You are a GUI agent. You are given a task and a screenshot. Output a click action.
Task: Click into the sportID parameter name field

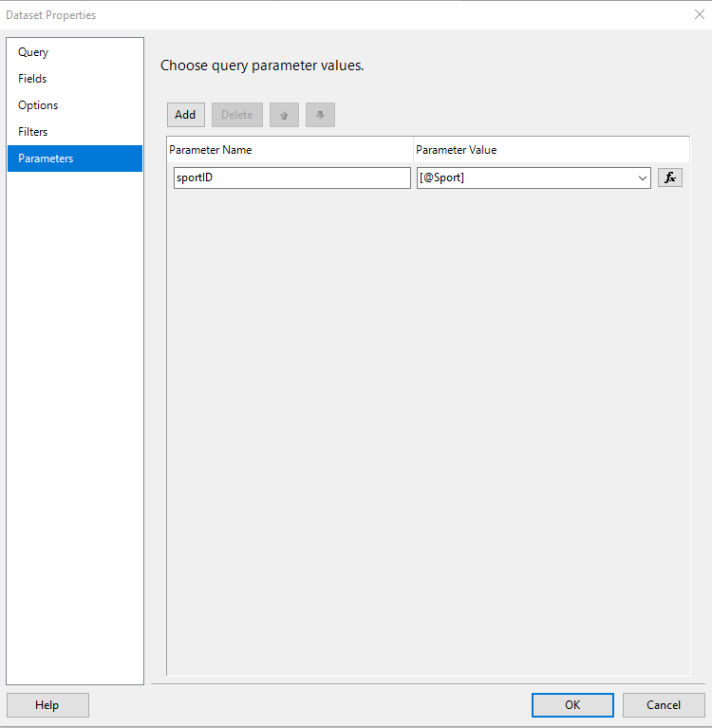pyautogui.click(x=291, y=177)
